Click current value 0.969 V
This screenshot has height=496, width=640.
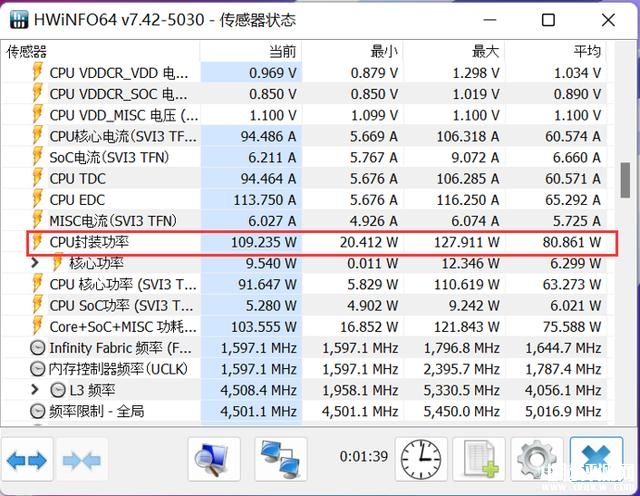coord(273,72)
